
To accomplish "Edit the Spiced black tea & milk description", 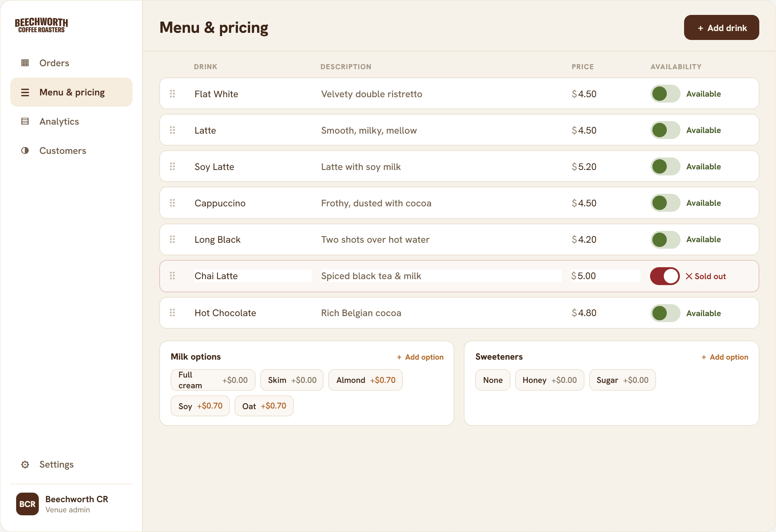I will [441, 276].
